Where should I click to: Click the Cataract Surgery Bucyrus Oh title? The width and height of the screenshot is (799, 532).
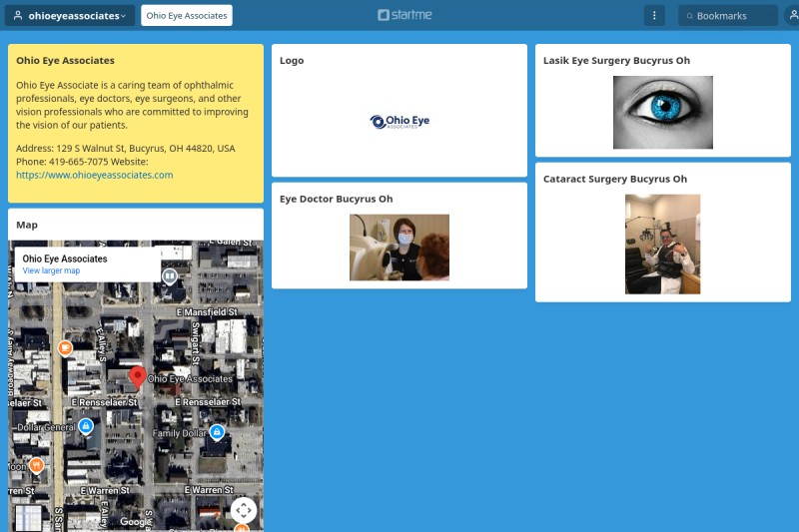pyautogui.click(x=615, y=179)
